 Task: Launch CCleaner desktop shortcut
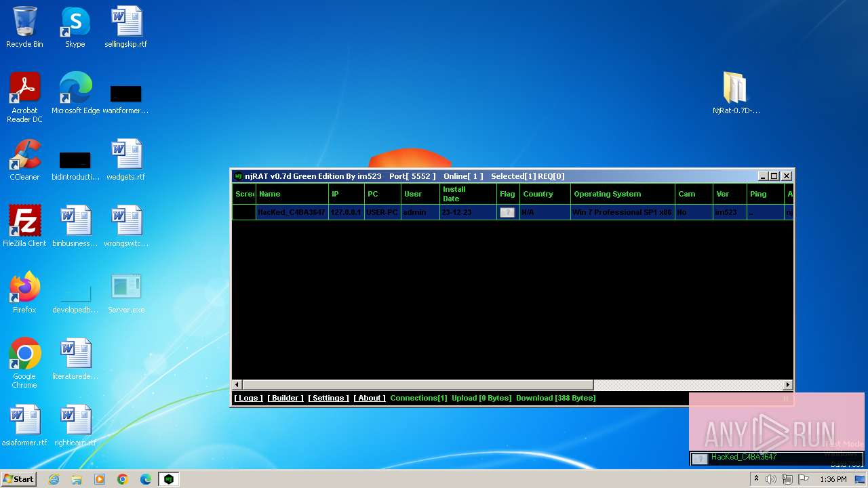24,160
